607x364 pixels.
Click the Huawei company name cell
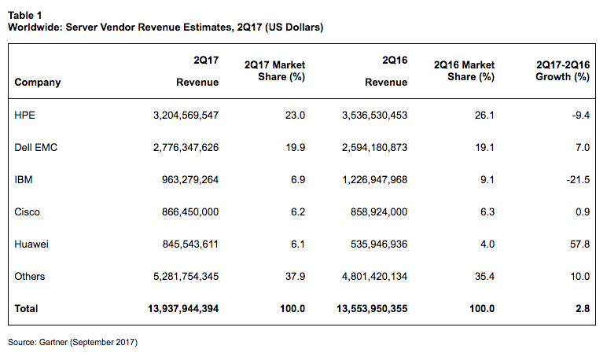pyautogui.click(x=31, y=244)
